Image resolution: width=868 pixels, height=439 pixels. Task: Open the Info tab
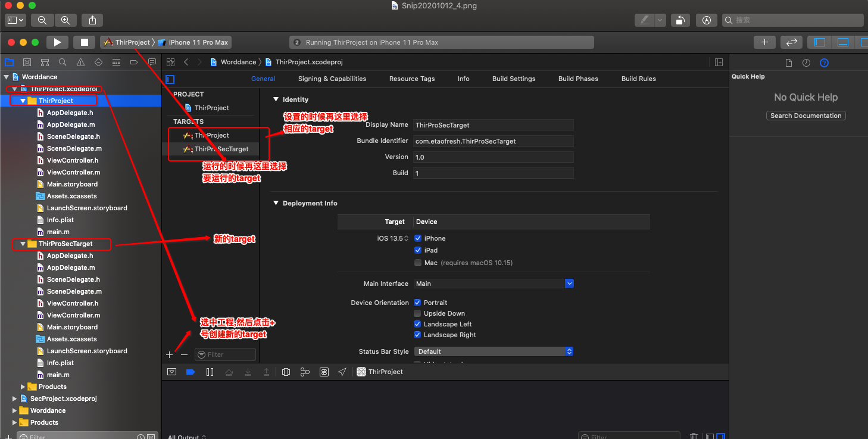click(x=464, y=79)
